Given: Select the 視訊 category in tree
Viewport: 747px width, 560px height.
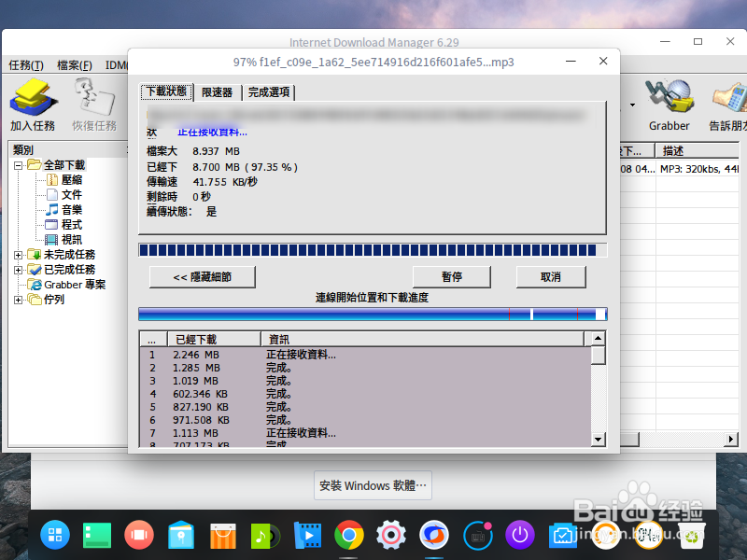Looking at the screenshot, I should pos(72,240).
